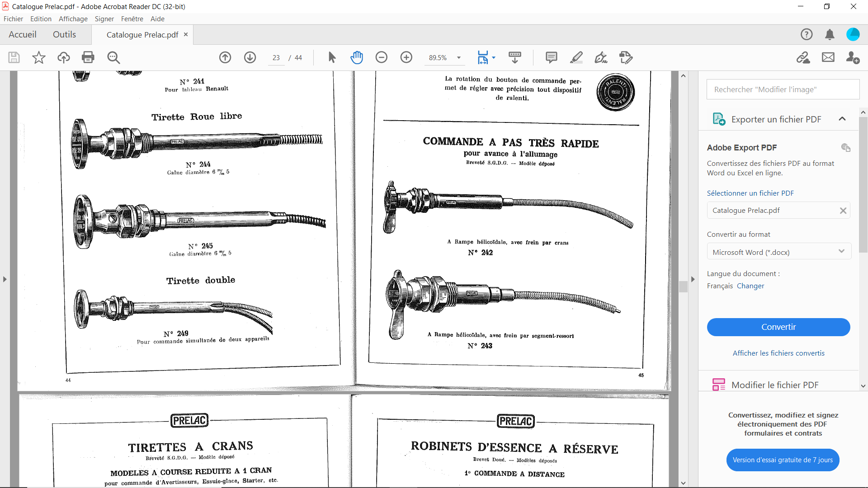Open Afficher les fichiers convertis link
The image size is (868, 488).
pyautogui.click(x=778, y=353)
